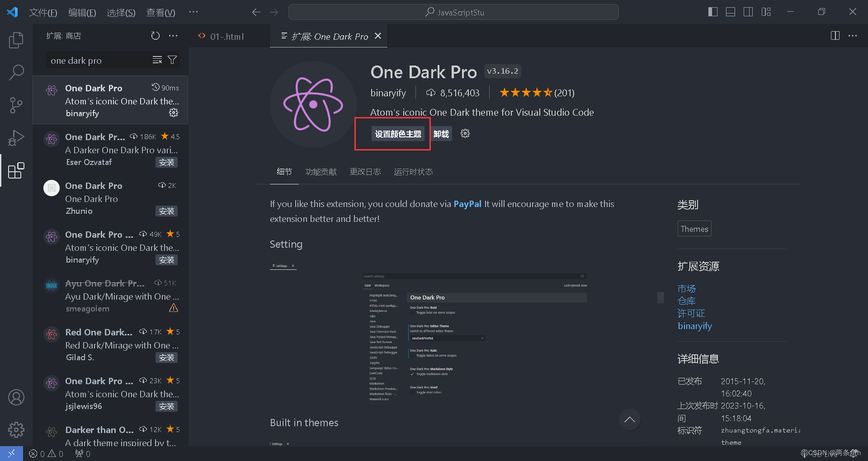Open editor more actions menu
The height and width of the screenshot is (461, 868).
click(853, 36)
